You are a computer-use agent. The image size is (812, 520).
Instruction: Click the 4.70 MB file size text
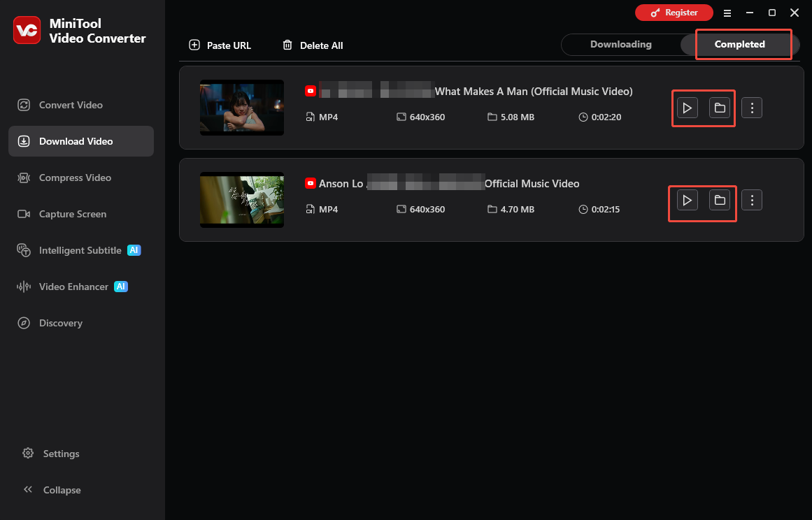[x=518, y=210]
